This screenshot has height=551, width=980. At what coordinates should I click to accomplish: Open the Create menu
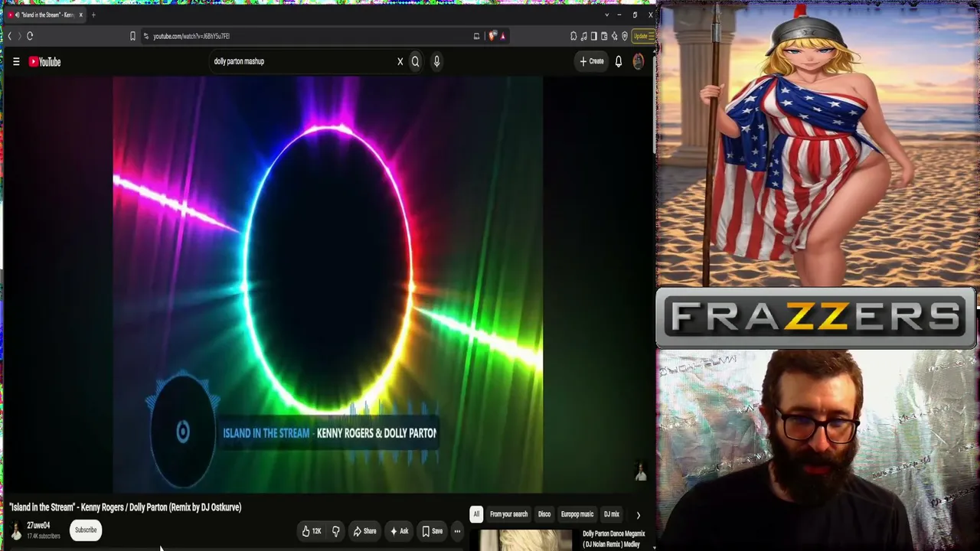[x=592, y=61]
